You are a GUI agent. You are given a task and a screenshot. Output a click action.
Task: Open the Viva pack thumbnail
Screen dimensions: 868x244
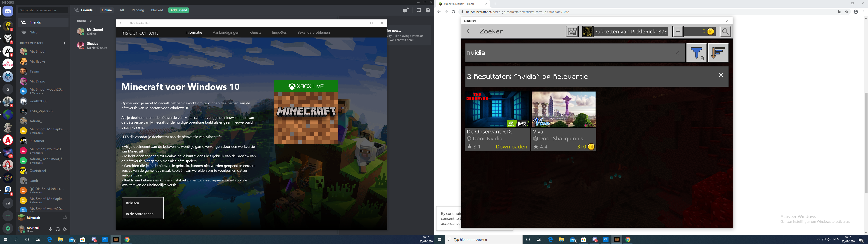(x=564, y=110)
